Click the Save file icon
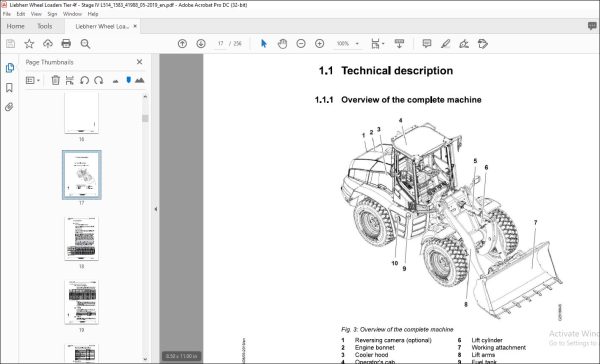This screenshot has width=600, height=364. click(10, 44)
